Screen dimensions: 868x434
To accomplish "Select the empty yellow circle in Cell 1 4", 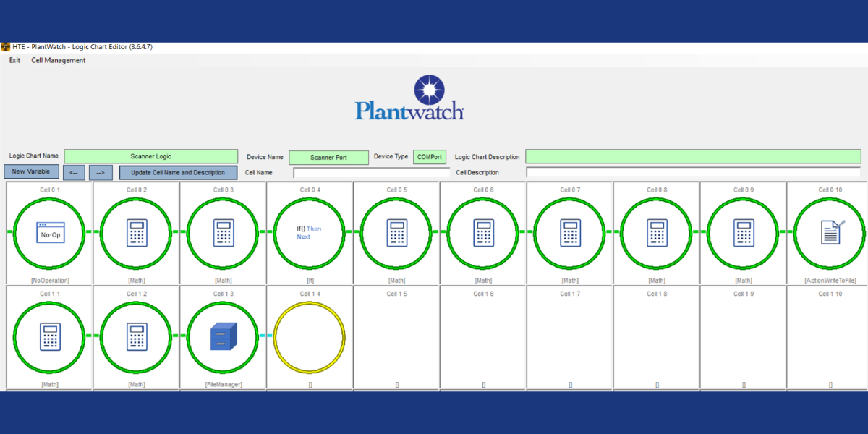I will 310,336.
